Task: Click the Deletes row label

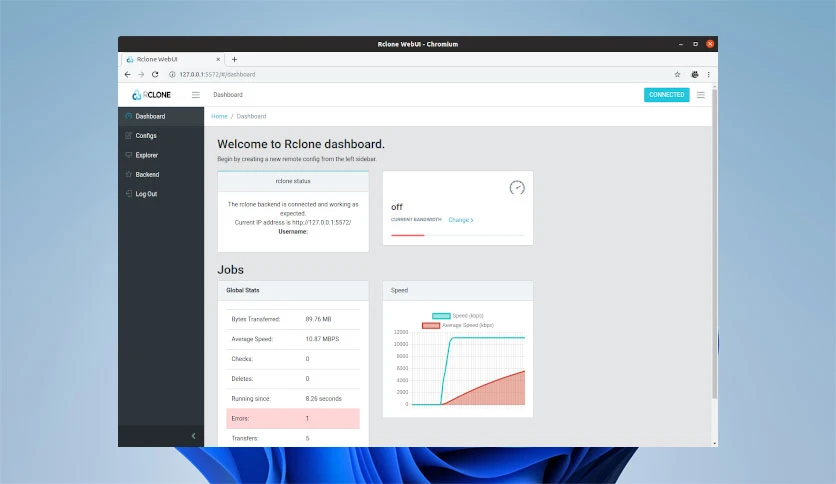Action: click(242, 379)
